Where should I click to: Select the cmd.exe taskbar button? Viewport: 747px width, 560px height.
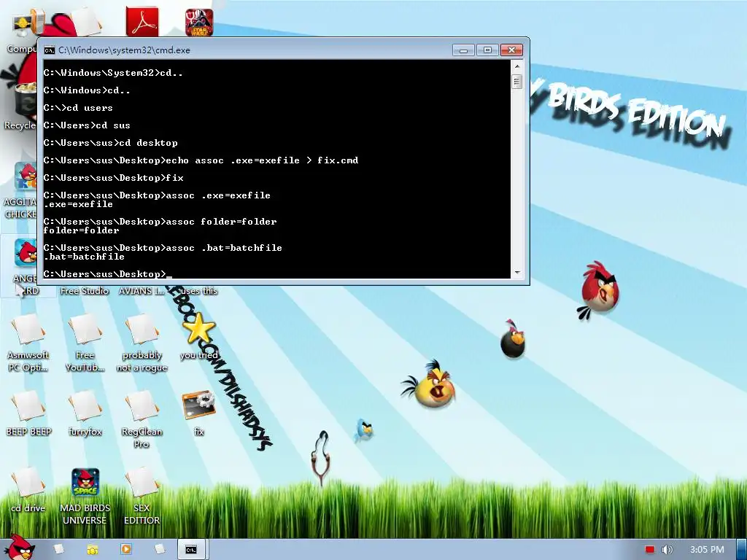point(192,549)
